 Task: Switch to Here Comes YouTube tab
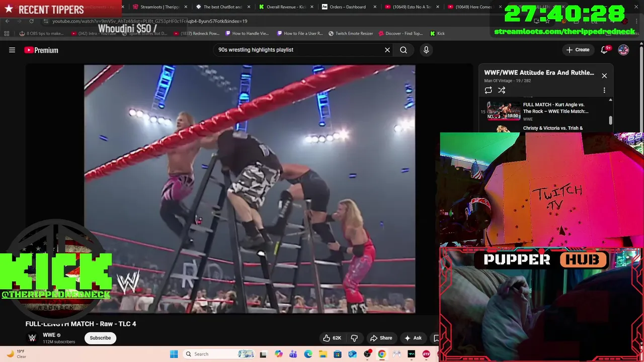pos(473,7)
